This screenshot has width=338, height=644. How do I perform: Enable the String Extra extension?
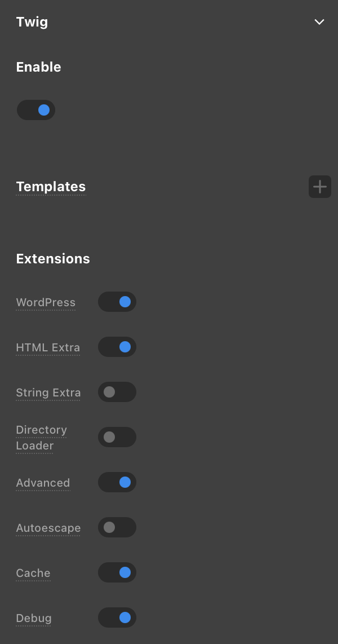tap(117, 392)
